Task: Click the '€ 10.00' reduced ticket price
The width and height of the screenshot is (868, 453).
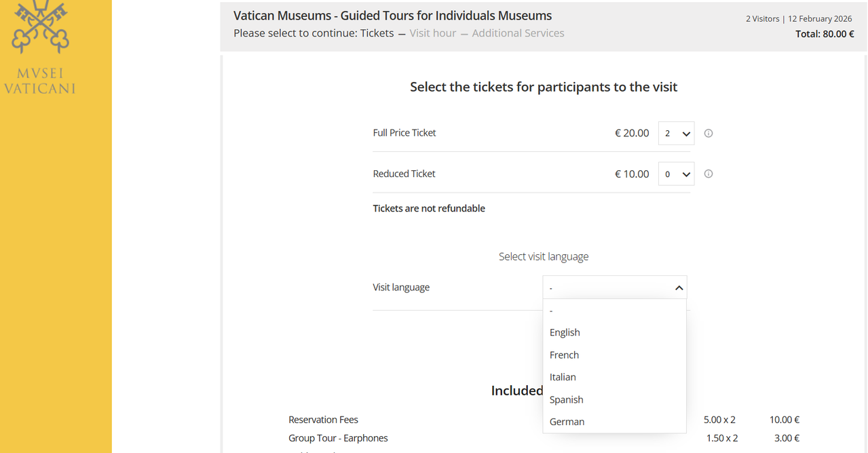Action: (x=632, y=174)
